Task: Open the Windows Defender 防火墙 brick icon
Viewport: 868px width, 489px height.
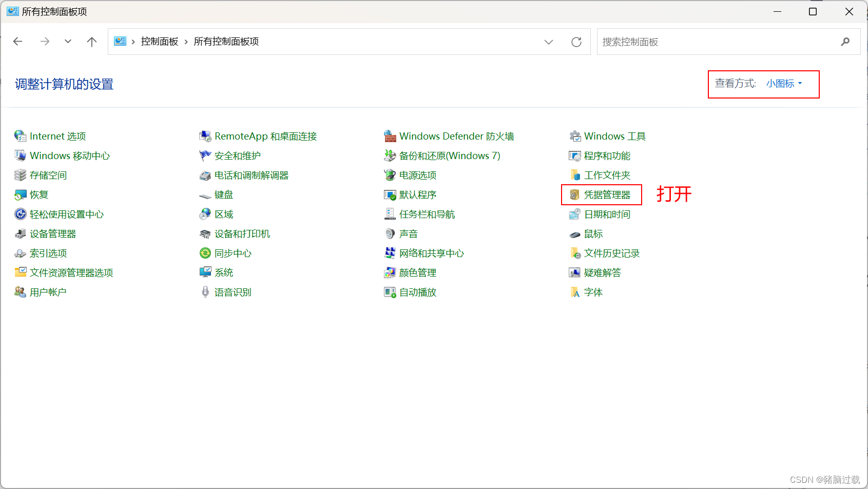Action: click(x=390, y=136)
